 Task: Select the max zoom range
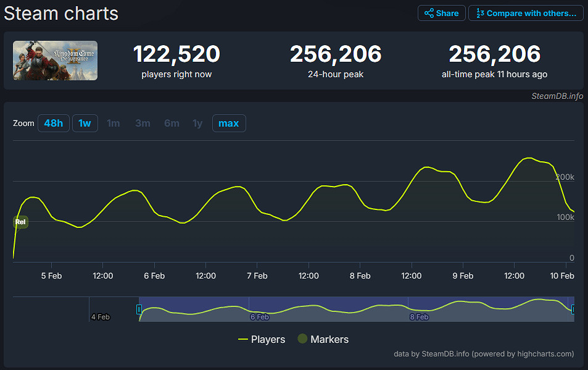[x=229, y=124]
